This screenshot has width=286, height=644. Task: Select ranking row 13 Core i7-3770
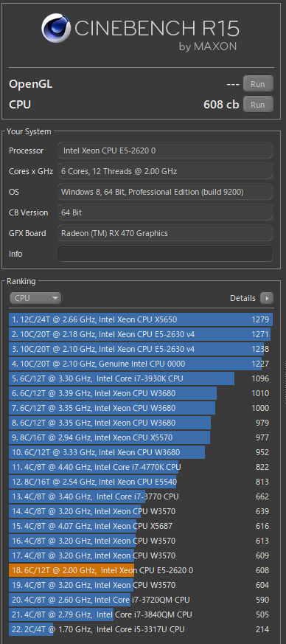(x=141, y=497)
